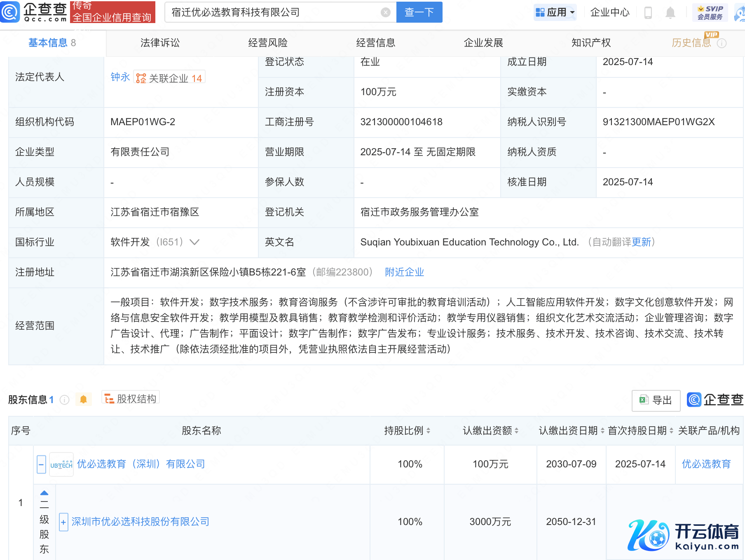Click the info icon next to 股东信息

(x=65, y=400)
